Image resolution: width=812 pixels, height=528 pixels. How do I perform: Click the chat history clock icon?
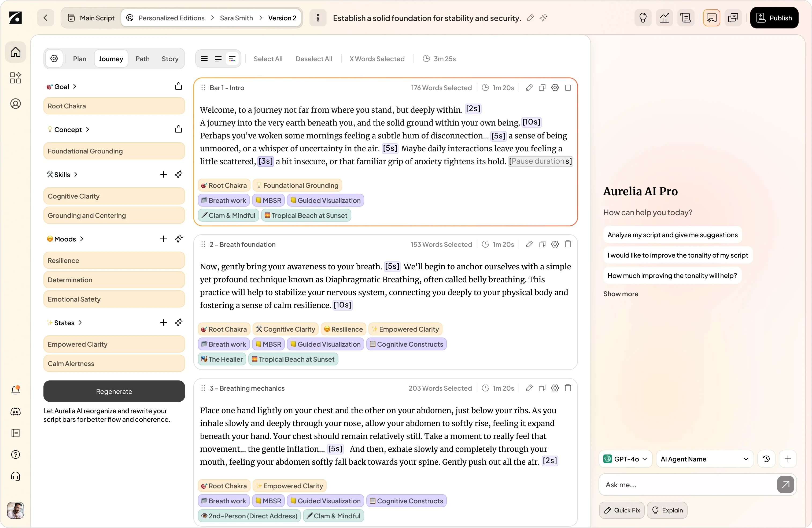pos(766,459)
